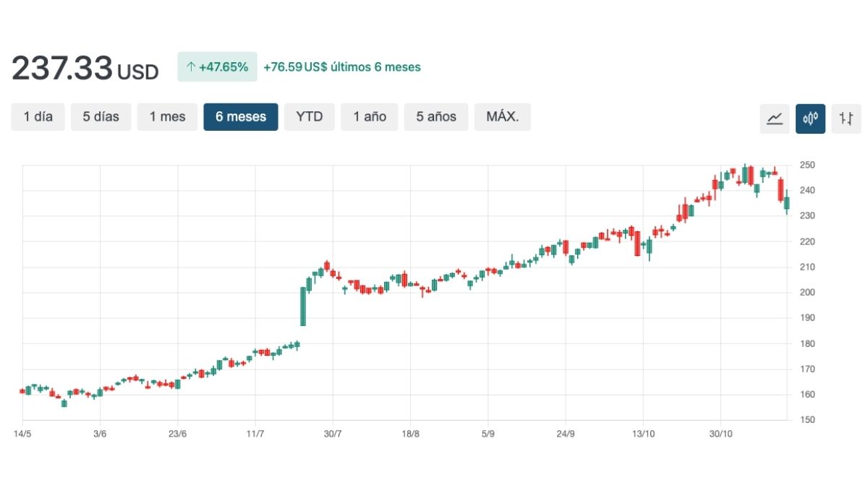The height and width of the screenshot is (488, 868).
Task: Click the 250 price label on the y-axis
Action: point(807,166)
